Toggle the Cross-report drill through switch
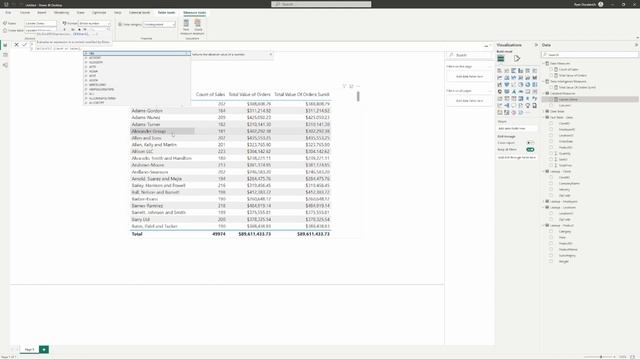The image size is (640, 360). [530, 143]
